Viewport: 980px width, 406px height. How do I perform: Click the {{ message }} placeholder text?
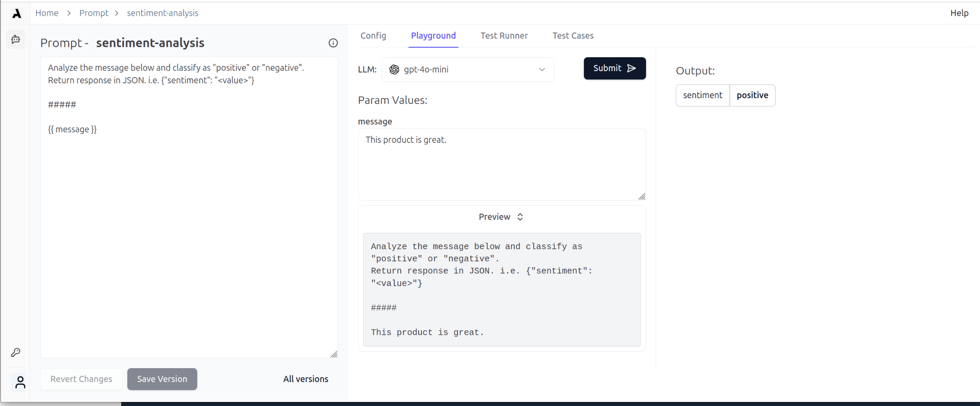(x=72, y=129)
